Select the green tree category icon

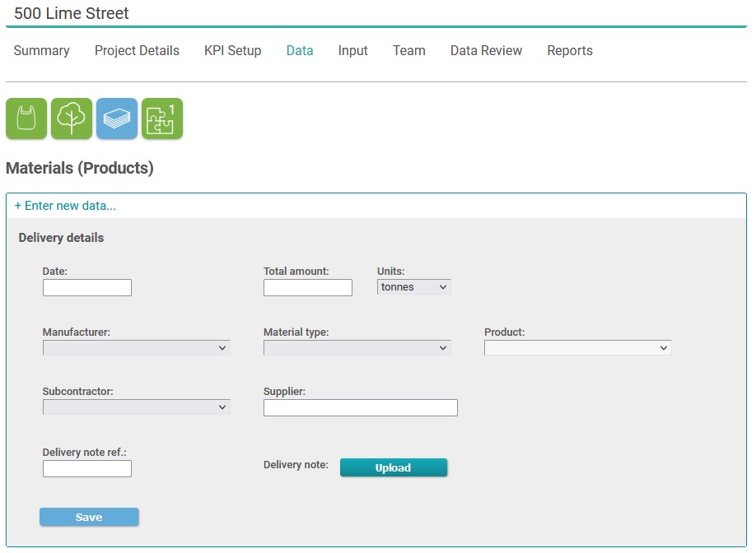click(72, 118)
